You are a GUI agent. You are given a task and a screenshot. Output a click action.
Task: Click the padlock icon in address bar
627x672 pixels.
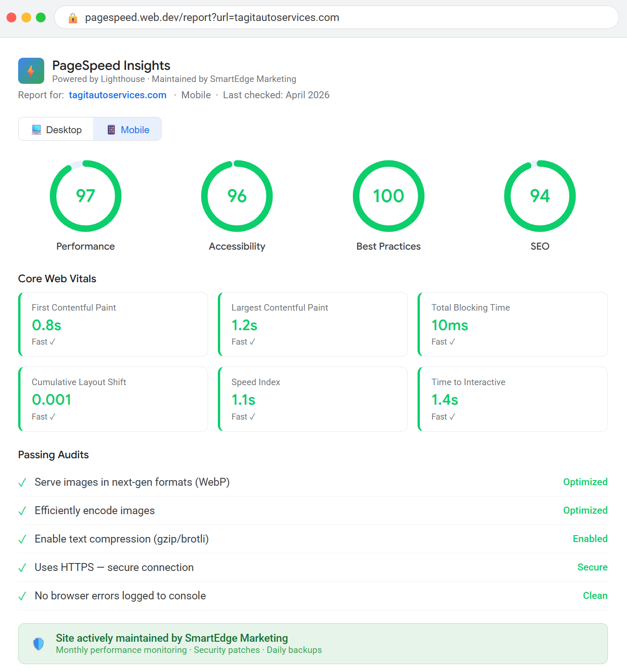[x=73, y=18]
